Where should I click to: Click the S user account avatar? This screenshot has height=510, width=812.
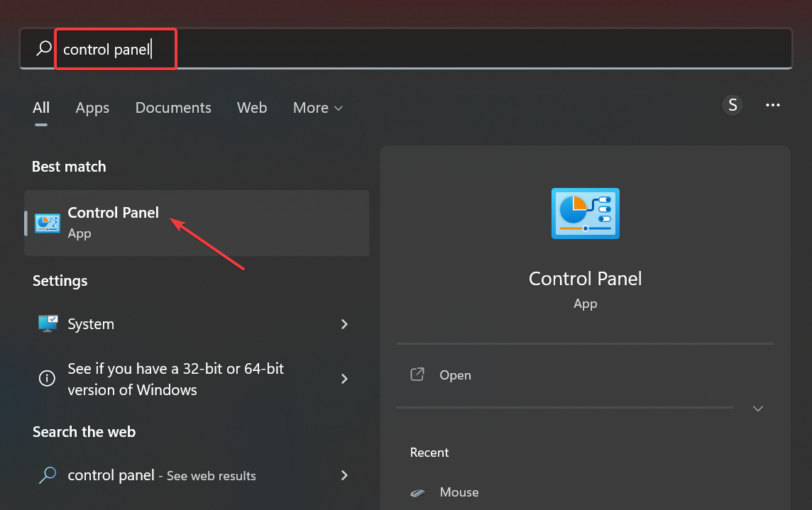[x=733, y=105]
